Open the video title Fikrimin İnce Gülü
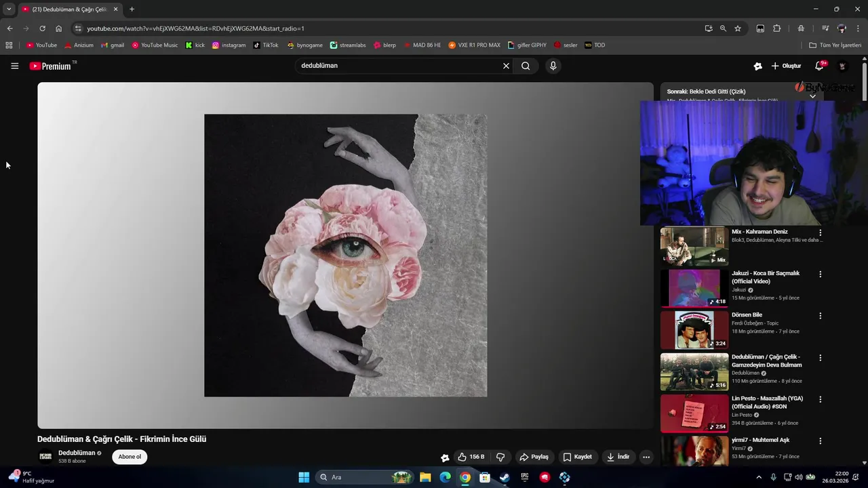 click(122, 439)
